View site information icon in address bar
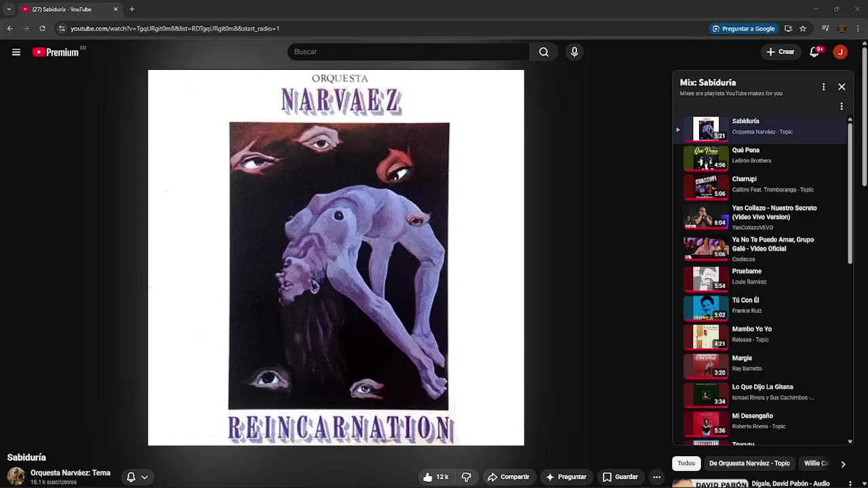 [x=62, y=28]
